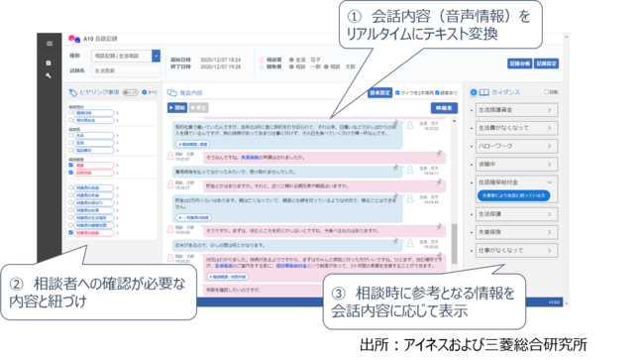This screenshot has width=644, height=362.
Task: Remove the 相談概要｜概要 tag from message
Action: pos(179,145)
